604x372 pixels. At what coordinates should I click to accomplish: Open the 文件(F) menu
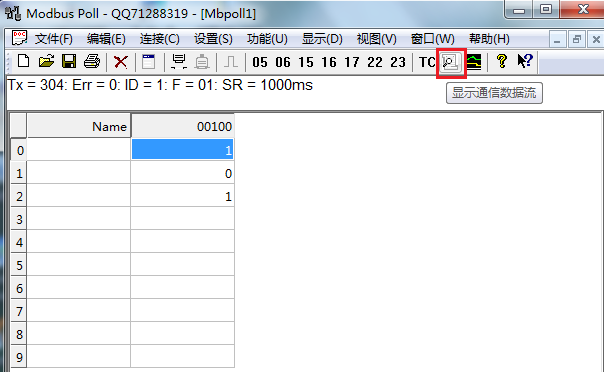(x=54, y=39)
